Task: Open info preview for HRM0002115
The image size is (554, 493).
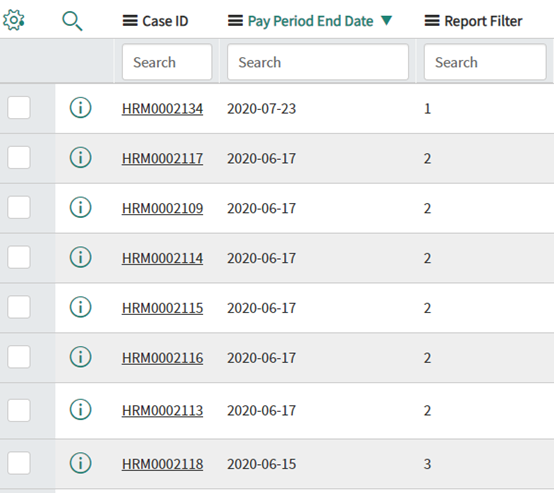Action: [x=81, y=307]
